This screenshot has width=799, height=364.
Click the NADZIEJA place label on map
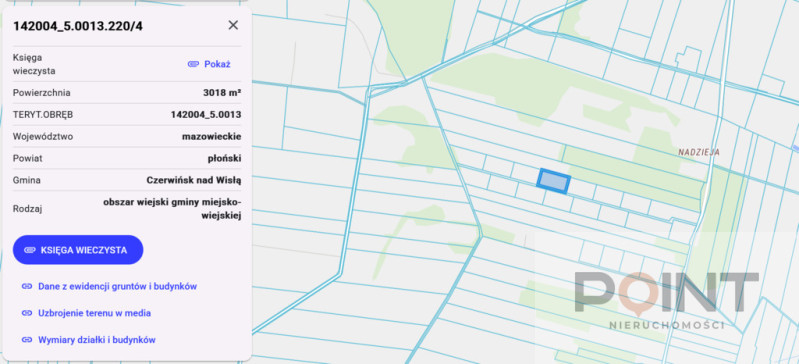(699, 152)
